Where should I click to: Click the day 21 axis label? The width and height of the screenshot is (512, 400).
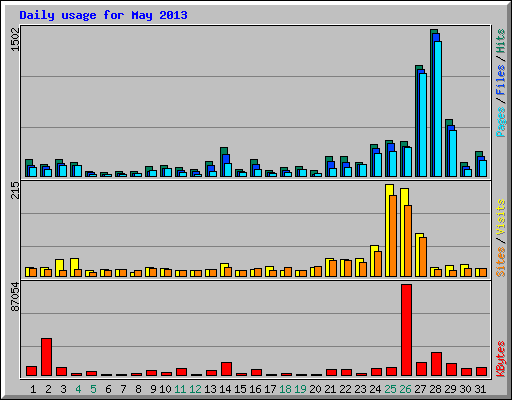(330, 389)
